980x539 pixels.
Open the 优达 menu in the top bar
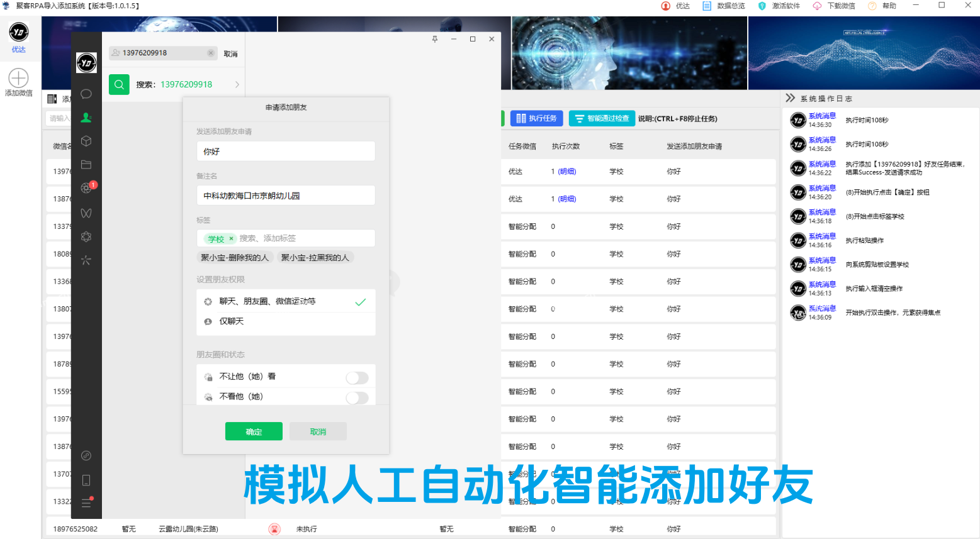[x=675, y=6]
